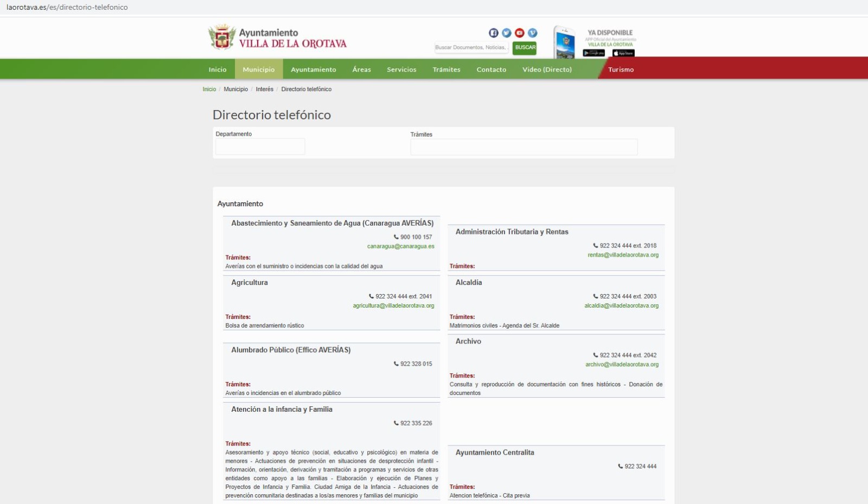The image size is (868, 504).
Task: Open the Departamento filter field
Action: pos(260,146)
